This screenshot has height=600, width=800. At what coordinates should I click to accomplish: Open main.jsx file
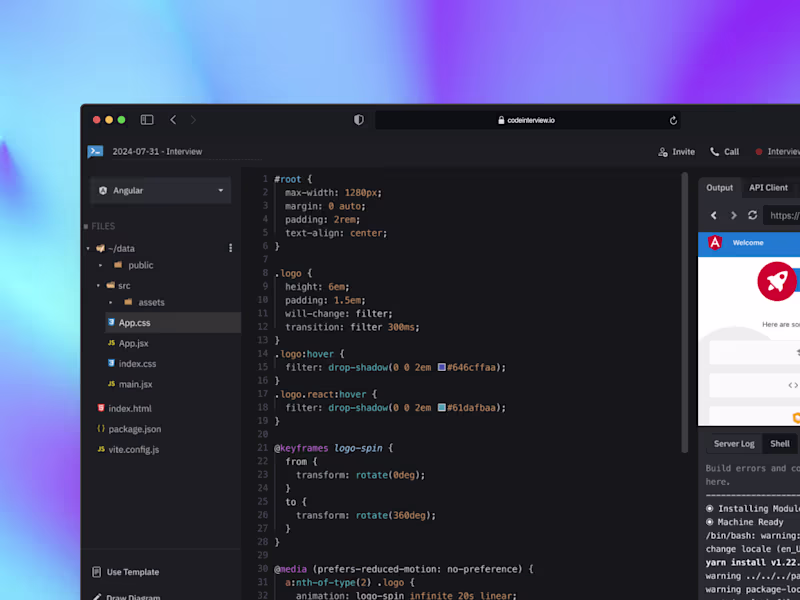pos(135,384)
